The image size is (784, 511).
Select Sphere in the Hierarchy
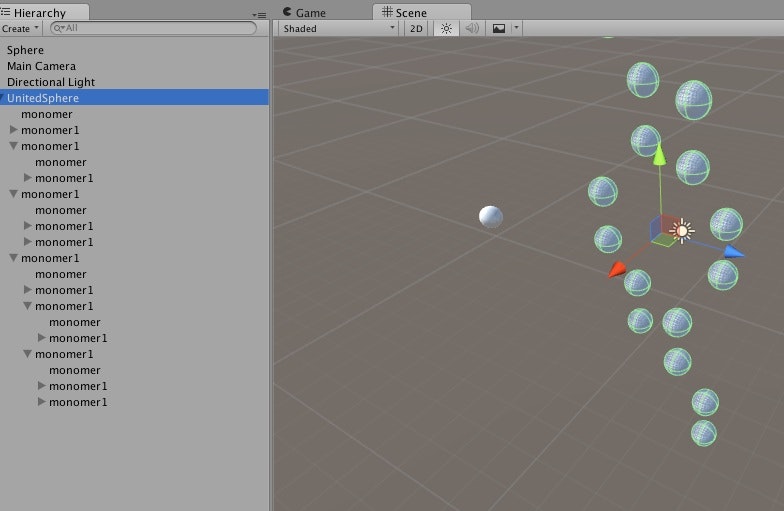point(26,50)
